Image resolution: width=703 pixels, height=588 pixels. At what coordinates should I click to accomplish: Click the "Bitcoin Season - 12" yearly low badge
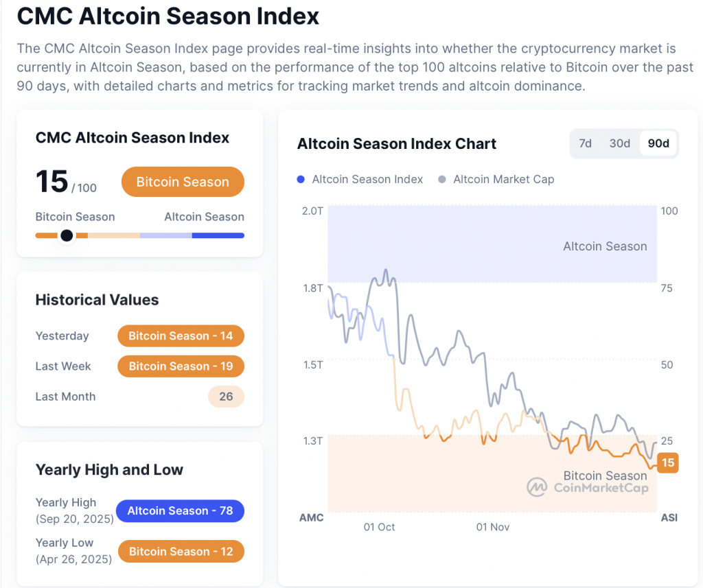click(x=181, y=552)
